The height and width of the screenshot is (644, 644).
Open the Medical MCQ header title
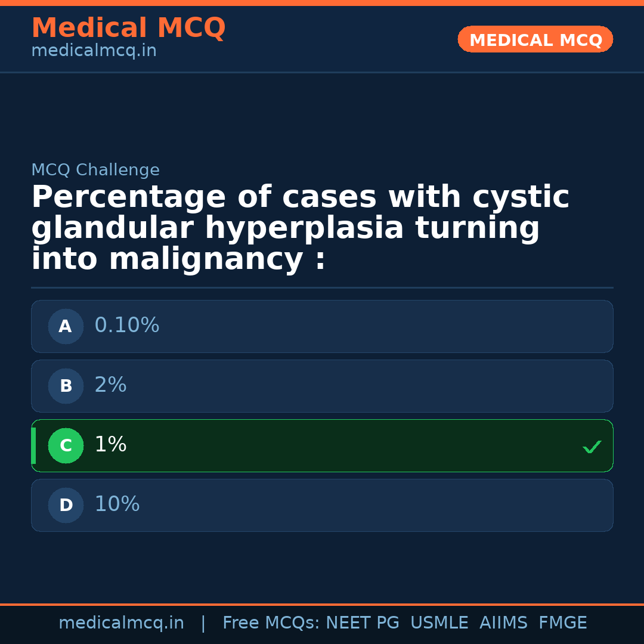point(128,28)
